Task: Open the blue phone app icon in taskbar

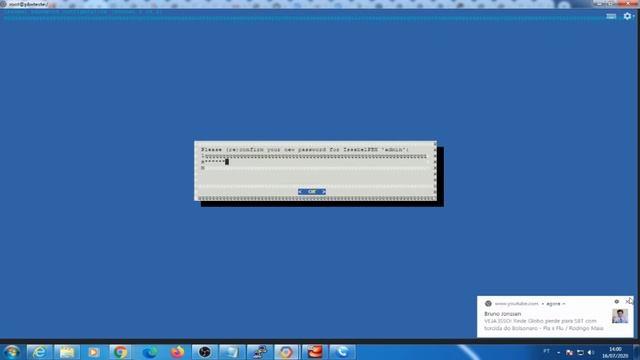Action: 342,352
